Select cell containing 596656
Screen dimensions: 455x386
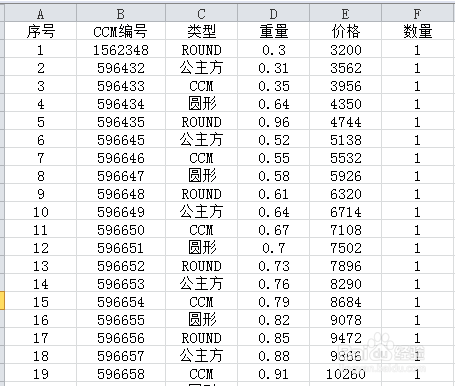coord(121,337)
